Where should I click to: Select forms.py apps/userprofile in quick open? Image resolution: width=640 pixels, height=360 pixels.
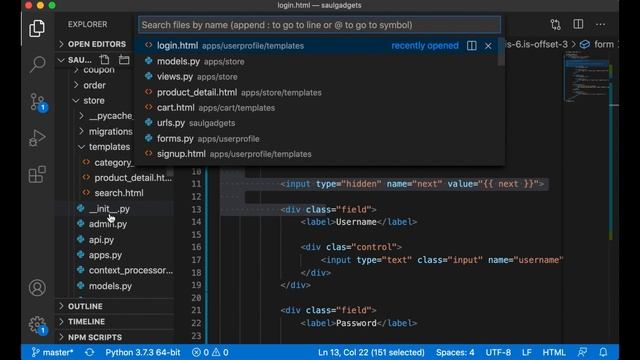click(319, 138)
